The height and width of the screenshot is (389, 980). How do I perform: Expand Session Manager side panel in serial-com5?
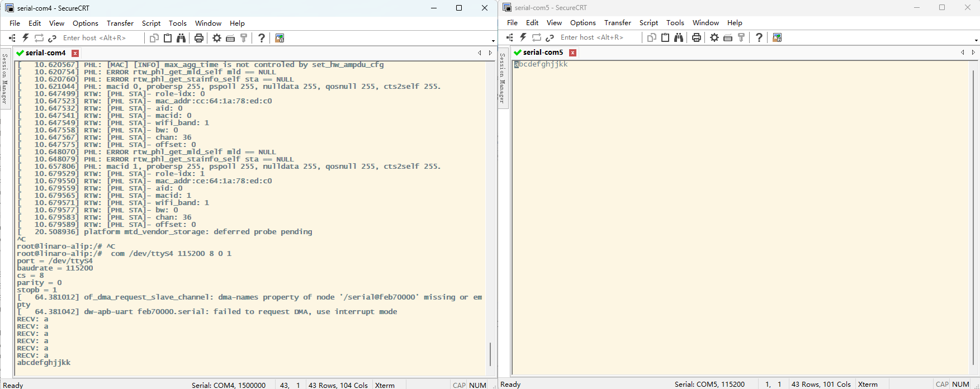click(x=503, y=78)
